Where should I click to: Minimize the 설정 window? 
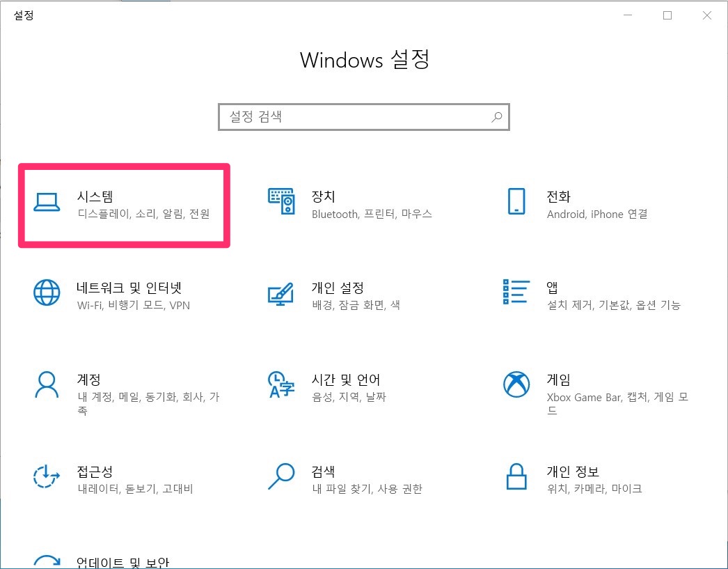pos(628,15)
